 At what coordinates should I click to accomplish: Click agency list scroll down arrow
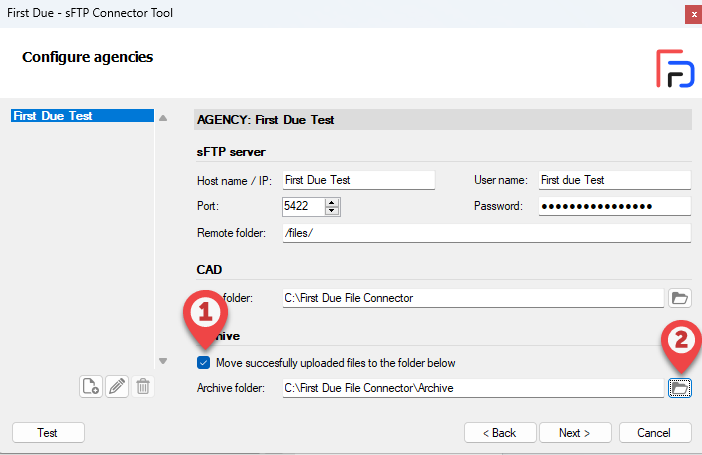[x=163, y=361]
